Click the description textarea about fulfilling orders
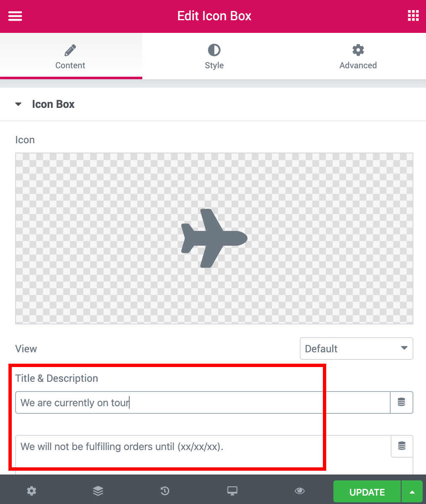The image size is (426, 504). (203, 455)
